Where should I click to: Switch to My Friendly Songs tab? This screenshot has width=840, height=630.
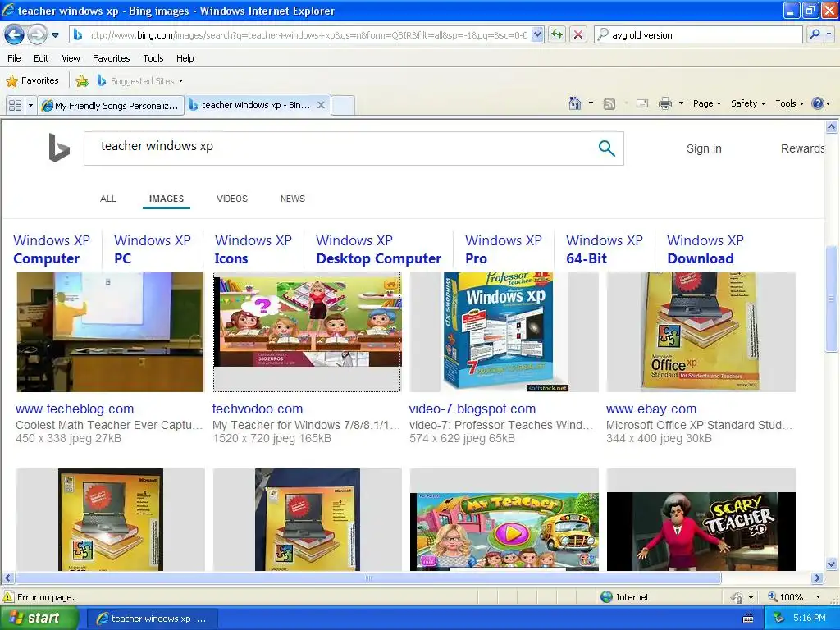click(x=111, y=106)
